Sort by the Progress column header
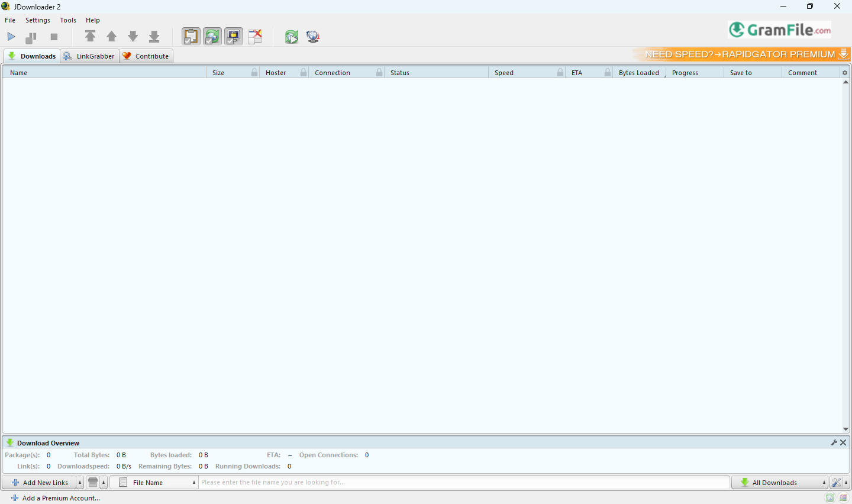 tap(695, 73)
